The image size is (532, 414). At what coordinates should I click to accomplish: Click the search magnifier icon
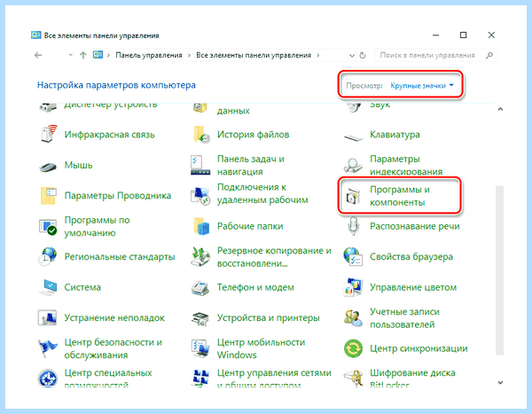[489, 55]
